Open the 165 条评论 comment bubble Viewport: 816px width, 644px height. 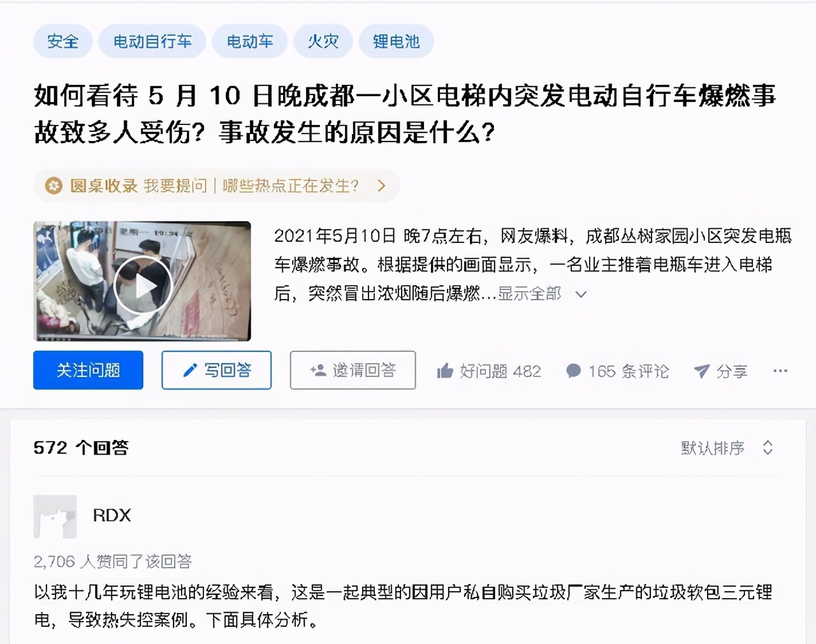(573, 370)
